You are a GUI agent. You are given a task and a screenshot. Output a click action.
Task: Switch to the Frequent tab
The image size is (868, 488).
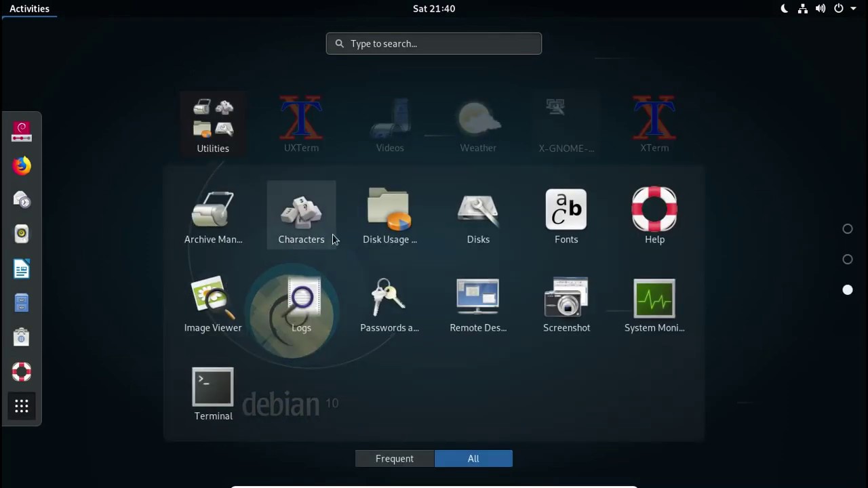tap(395, 459)
